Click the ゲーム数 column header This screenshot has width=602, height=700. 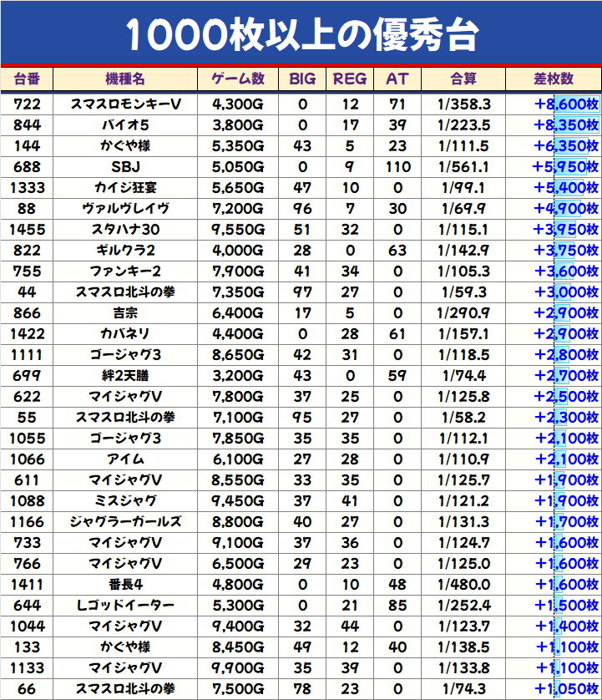(238, 79)
